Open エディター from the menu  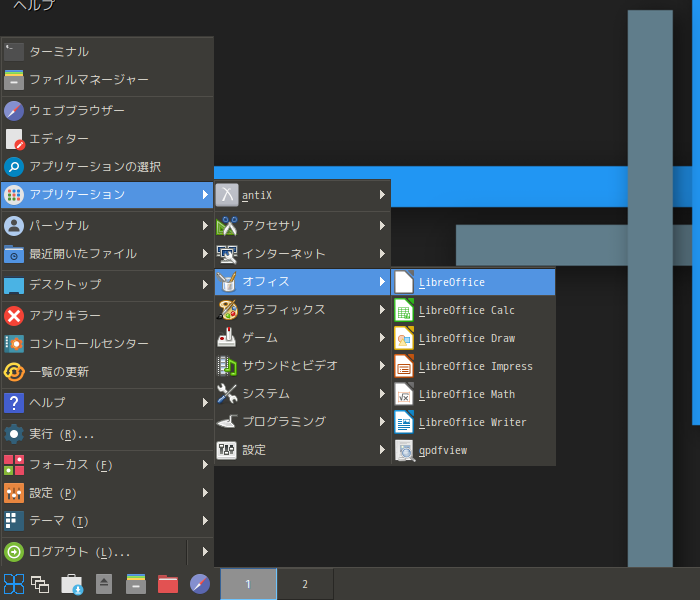[107, 139]
